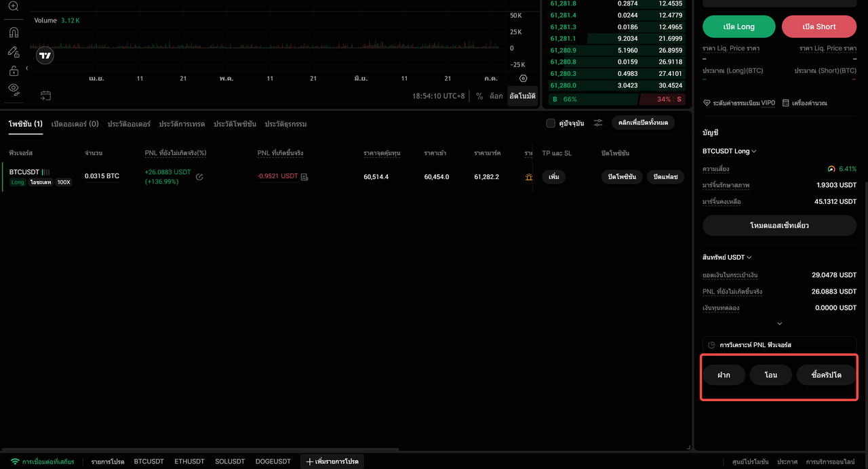
Task: Click the zoom-in magnifier icon
Action: tap(14, 7)
